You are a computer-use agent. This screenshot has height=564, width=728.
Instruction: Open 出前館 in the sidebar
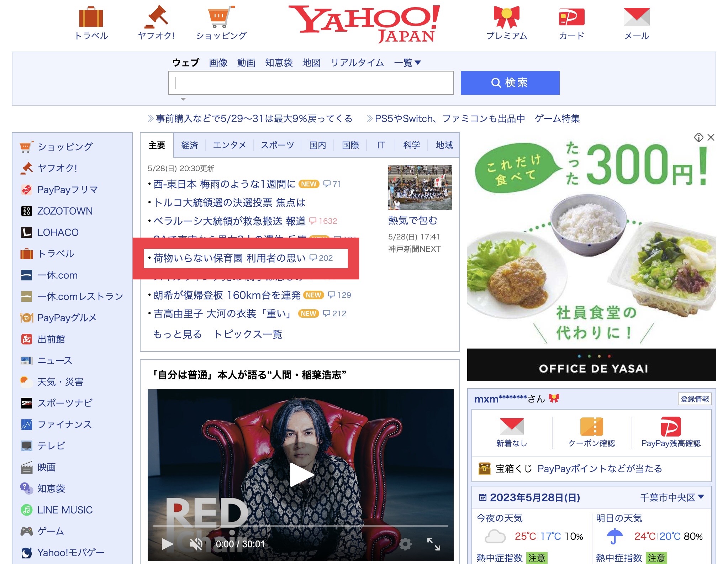point(51,339)
